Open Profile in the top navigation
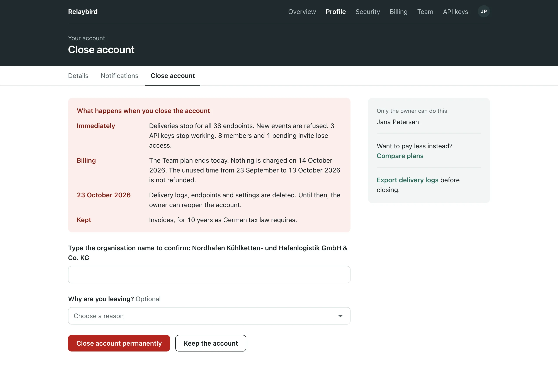 point(336,12)
